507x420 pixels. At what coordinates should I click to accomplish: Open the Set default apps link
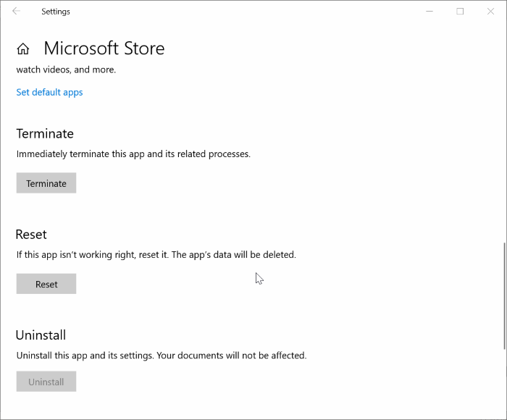tap(49, 93)
